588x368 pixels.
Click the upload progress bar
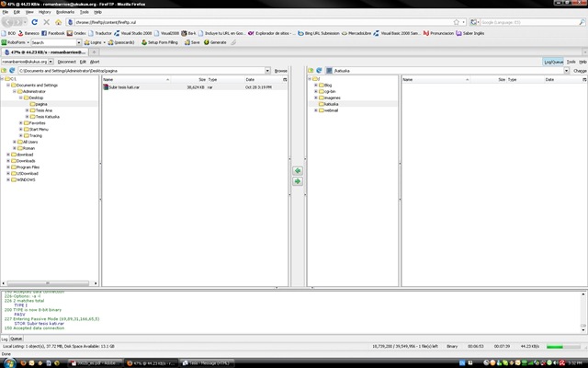[x=563, y=347]
